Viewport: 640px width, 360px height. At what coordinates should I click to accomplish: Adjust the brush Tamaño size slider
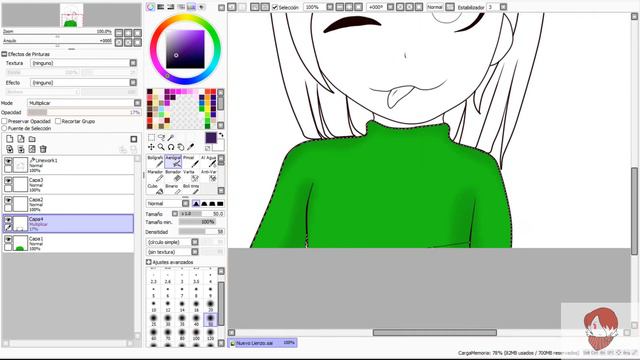(x=202, y=213)
